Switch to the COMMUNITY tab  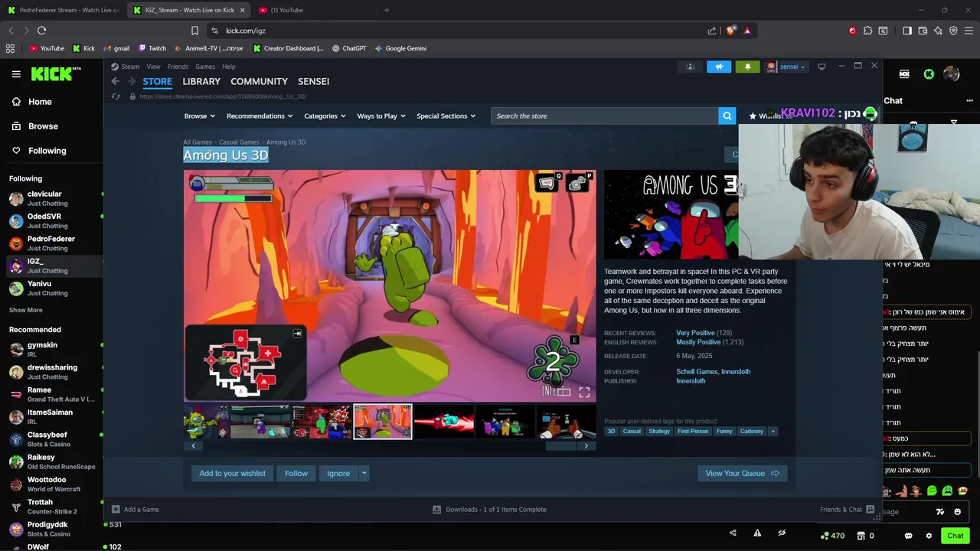259,81
